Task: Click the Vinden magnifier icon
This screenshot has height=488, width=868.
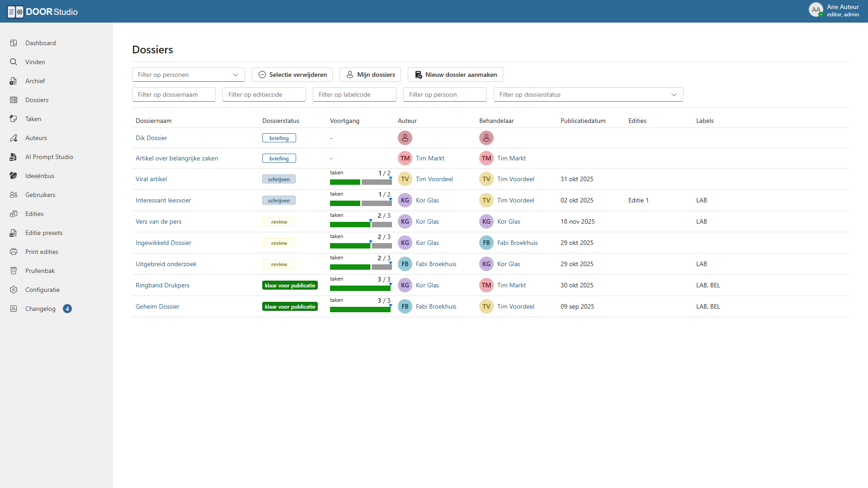Action: coord(14,62)
